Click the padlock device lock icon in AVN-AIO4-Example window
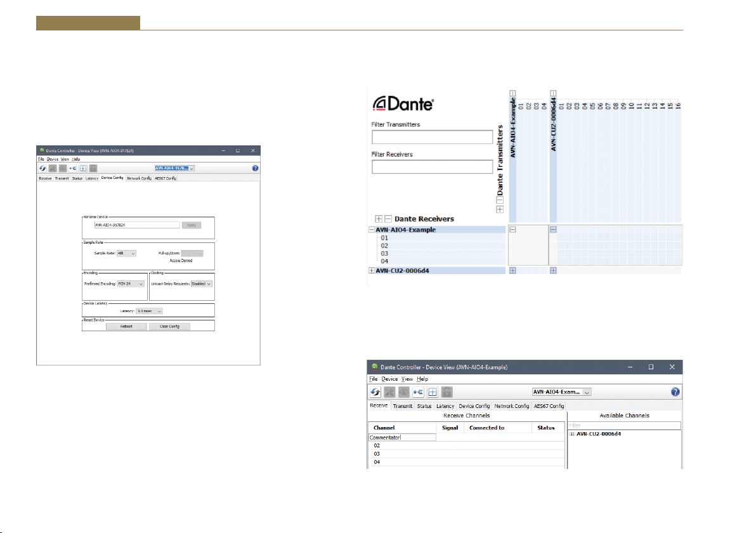Viewport: 756px width, 533px height. pos(447,392)
